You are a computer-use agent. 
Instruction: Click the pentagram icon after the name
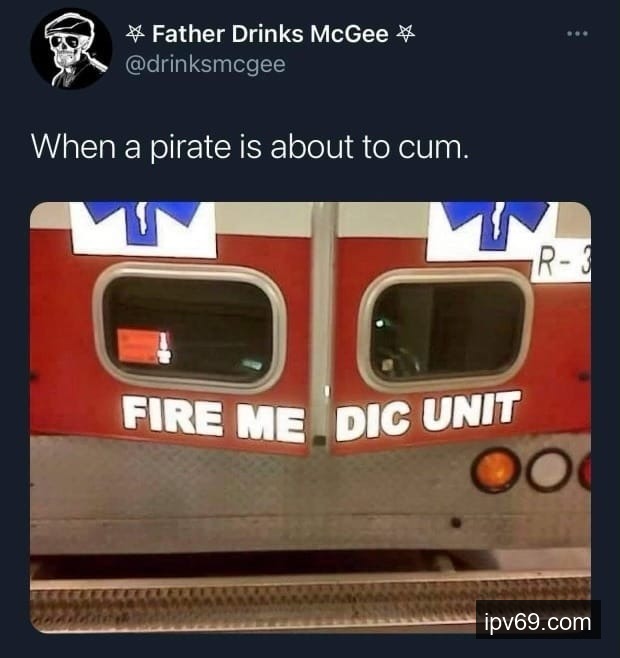click(406, 34)
